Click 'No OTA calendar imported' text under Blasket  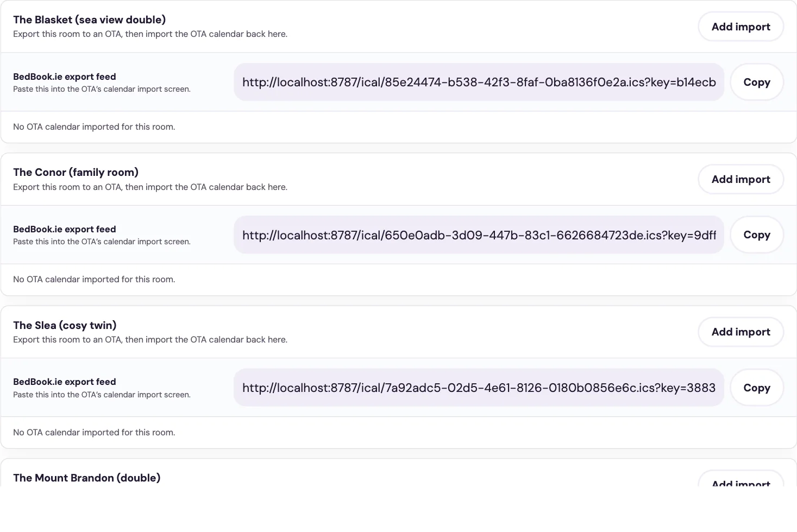click(94, 126)
